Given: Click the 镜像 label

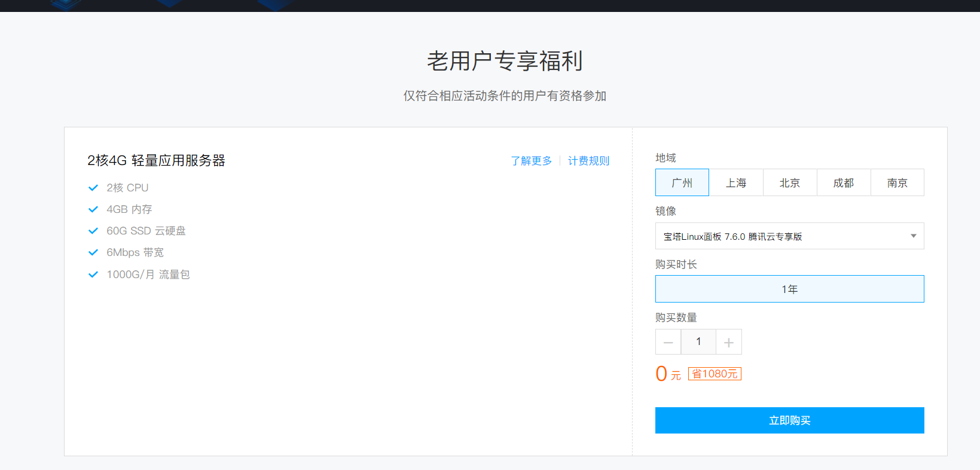Looking at the screenshot, I should (665, 211).
